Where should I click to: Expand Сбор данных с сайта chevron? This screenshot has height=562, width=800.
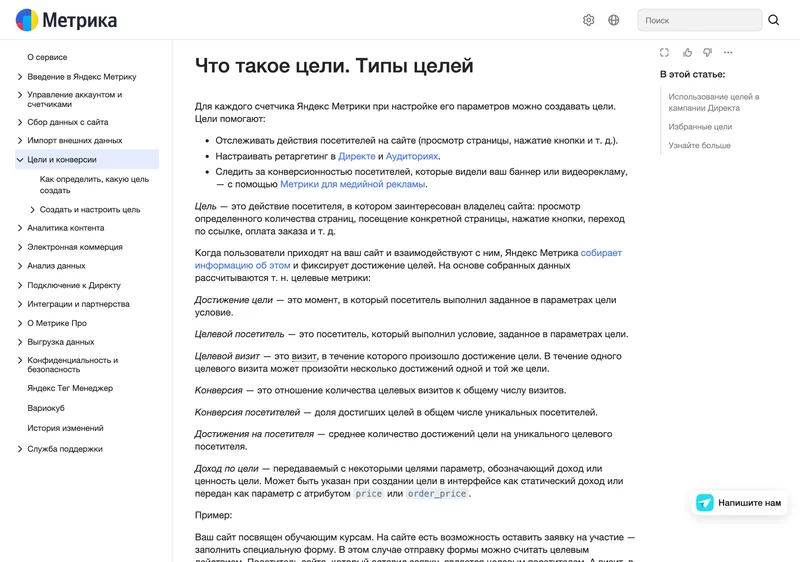click(x=20, y=122)
